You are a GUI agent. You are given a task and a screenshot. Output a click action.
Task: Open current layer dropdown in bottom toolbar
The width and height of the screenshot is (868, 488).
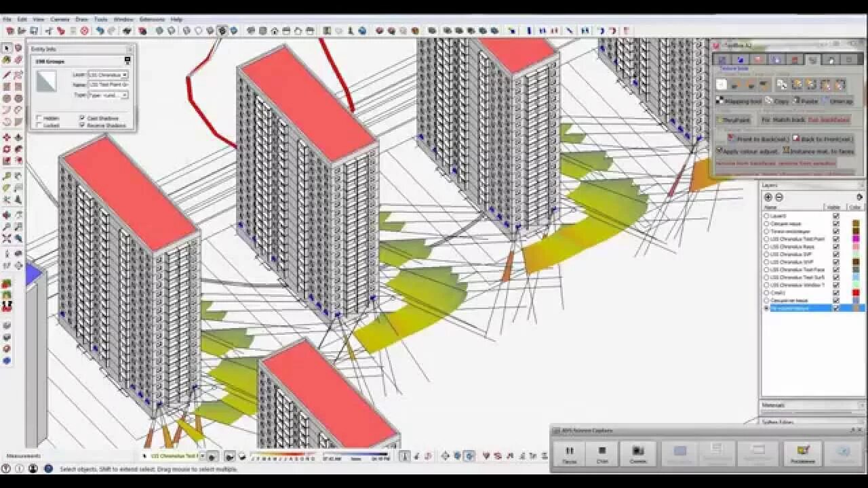click(x=202, y=456)
